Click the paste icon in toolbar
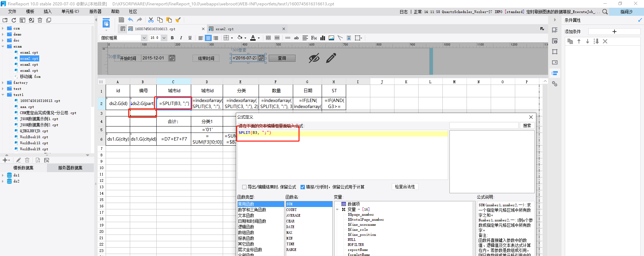 point(169,20)
